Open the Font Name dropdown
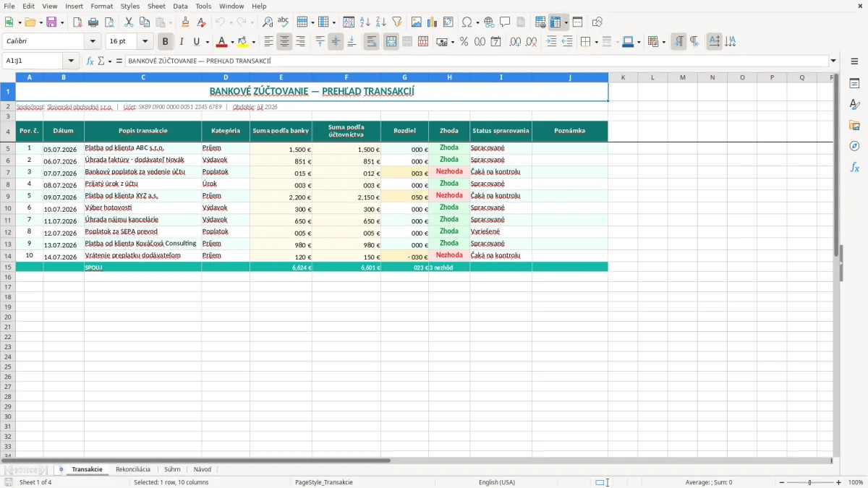 (92, 42)
